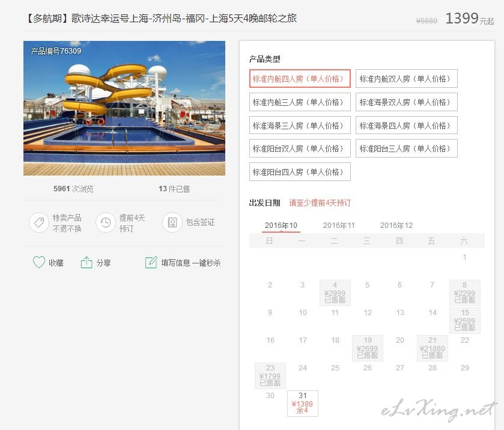
Task: Click the 分享 share icon
Action: tap(86, 263)
